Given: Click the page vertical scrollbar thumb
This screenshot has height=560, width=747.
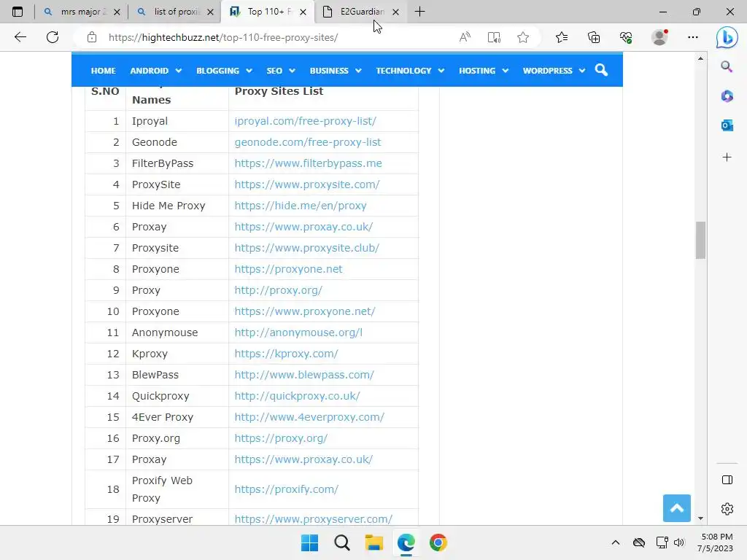Looking at the screenshot, I should [x=700, y=240].
